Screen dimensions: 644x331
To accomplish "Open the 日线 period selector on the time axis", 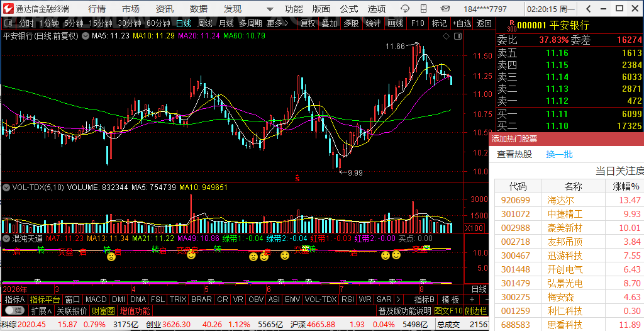I will point(479,289).
